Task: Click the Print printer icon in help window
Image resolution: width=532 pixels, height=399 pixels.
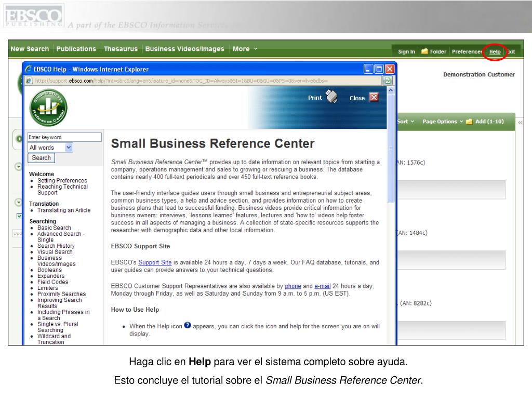Action: (x=331, y=97)
